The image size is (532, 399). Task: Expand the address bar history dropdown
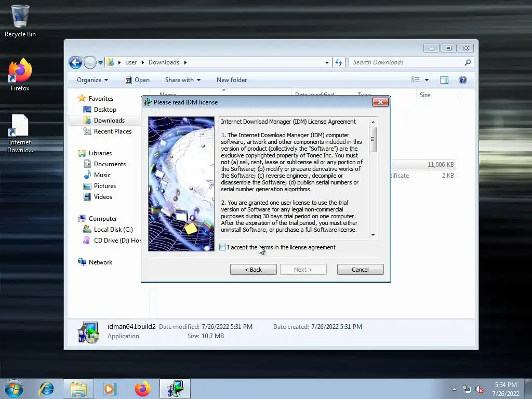pos(327,63)
